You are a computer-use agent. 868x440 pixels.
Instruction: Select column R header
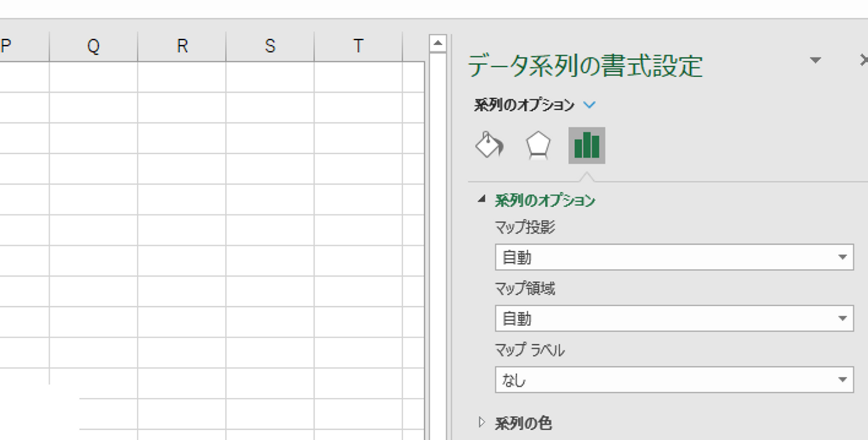click(182, 46)
